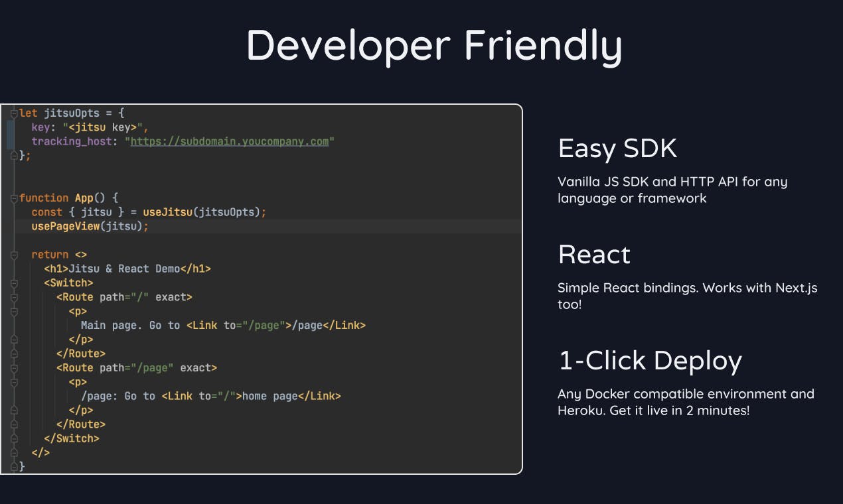
Task: Click fold end marker beside </Switch> line
Action: coord(13,438)
